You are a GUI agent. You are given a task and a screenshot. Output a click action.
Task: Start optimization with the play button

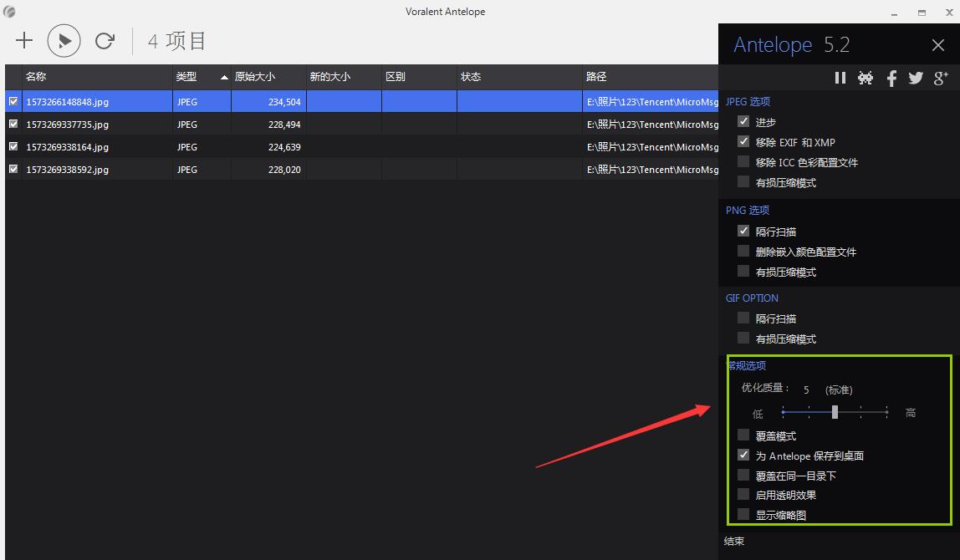pyautogui.click(x=64, y=40)
